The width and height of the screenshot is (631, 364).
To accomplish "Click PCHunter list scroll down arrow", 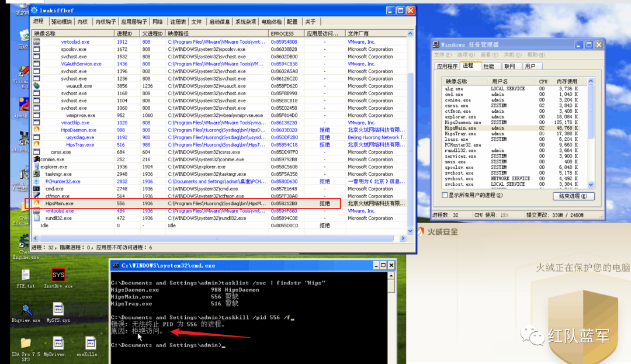I will click(410, 231).
